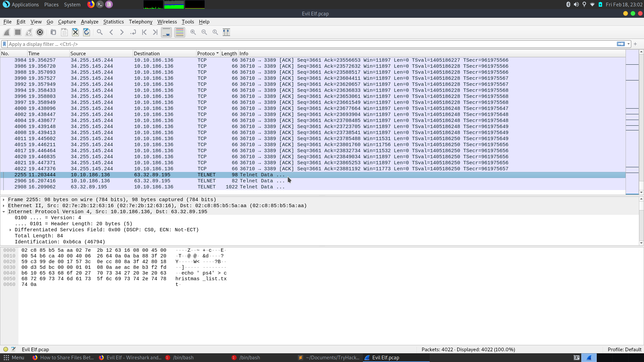This screenshot has height=362, width=644.
Task: Close the capture file icon
Action: point(75,32)
